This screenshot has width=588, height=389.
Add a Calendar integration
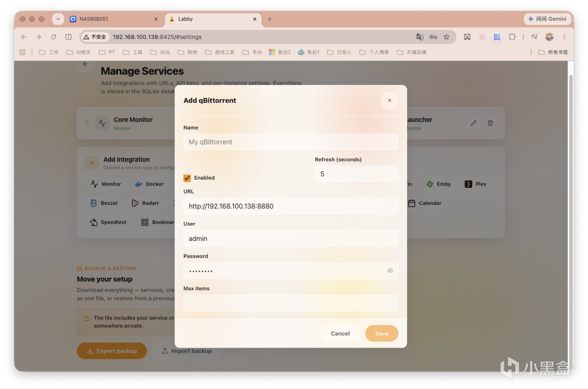[x=424, y=203]
